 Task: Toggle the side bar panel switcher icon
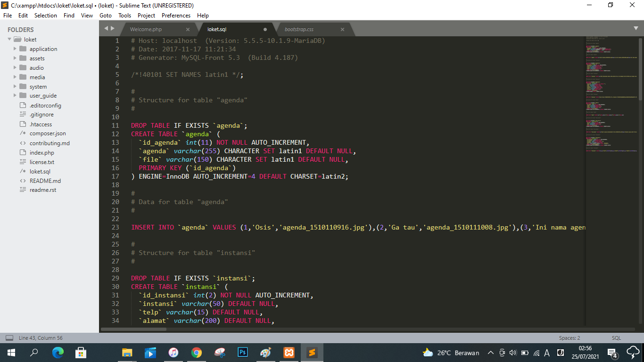coord(9,338)
